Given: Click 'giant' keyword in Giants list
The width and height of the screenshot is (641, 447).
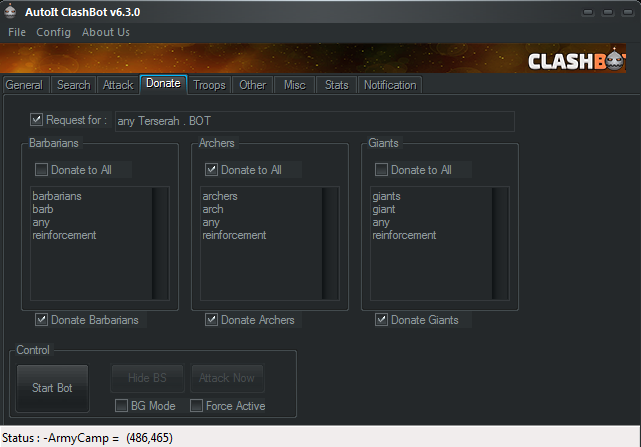Looking at the screenshot, I should click(x=384, y=209).
